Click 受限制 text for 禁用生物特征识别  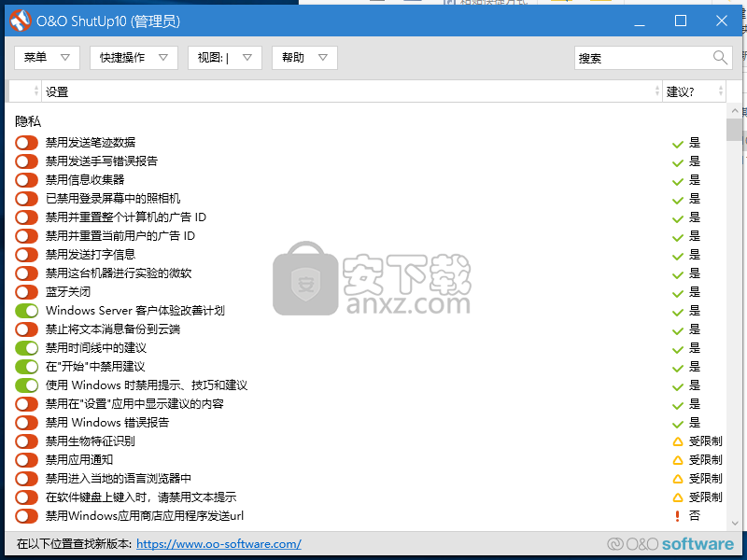pyautogui.click(x=706, y=441)
